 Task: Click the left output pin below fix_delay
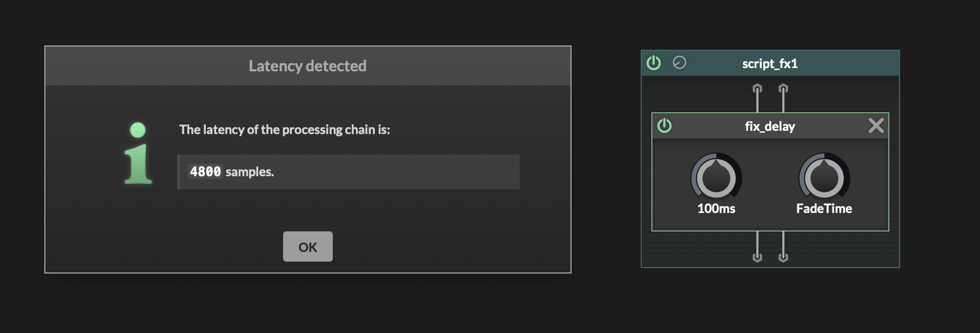757,256
